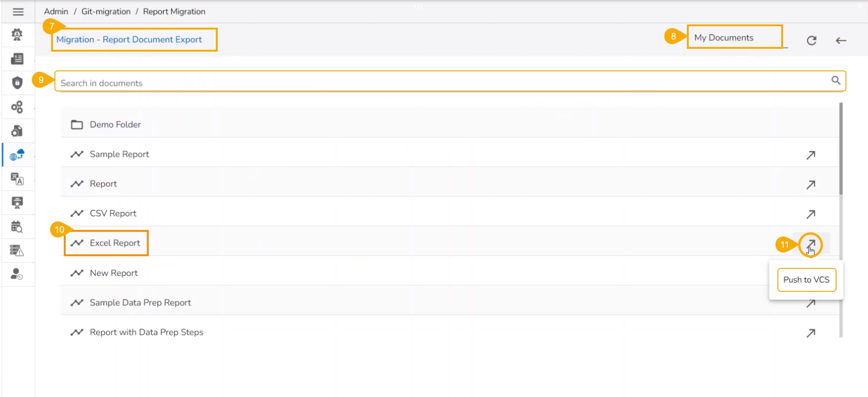Open the language translation sidebar icon
The height and width of the screenshot is (397, 868).
(17, 179)
